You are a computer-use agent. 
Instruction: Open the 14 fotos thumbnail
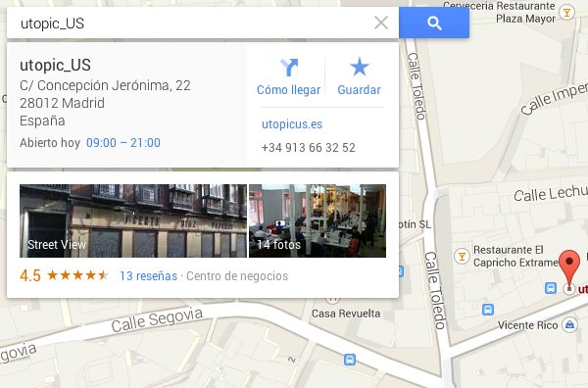(x=318, y=220)
